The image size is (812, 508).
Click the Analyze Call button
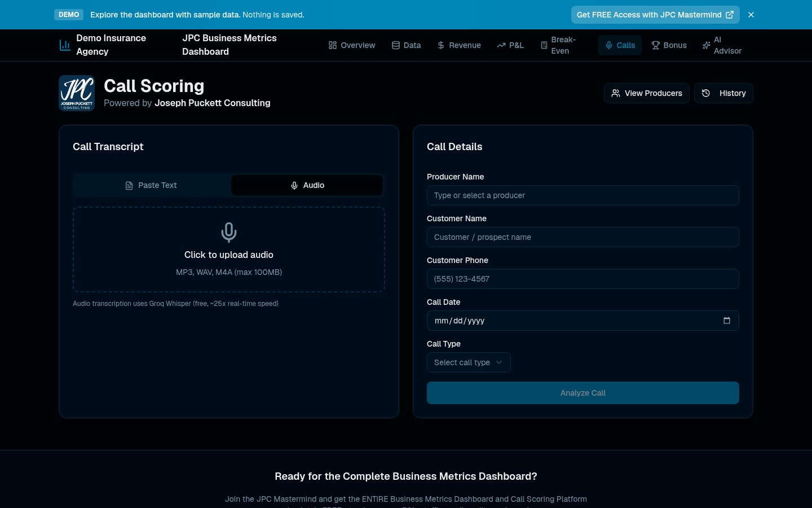coord(583,393)
